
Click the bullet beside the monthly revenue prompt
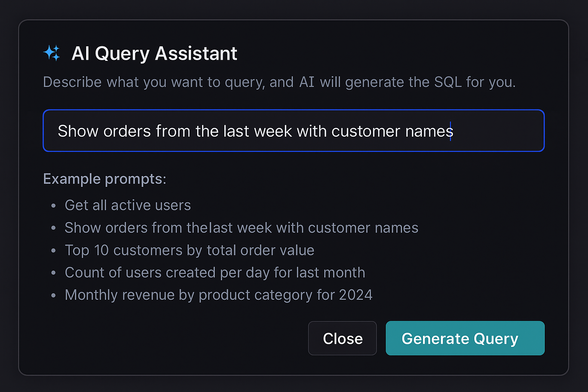click(53, 295)
